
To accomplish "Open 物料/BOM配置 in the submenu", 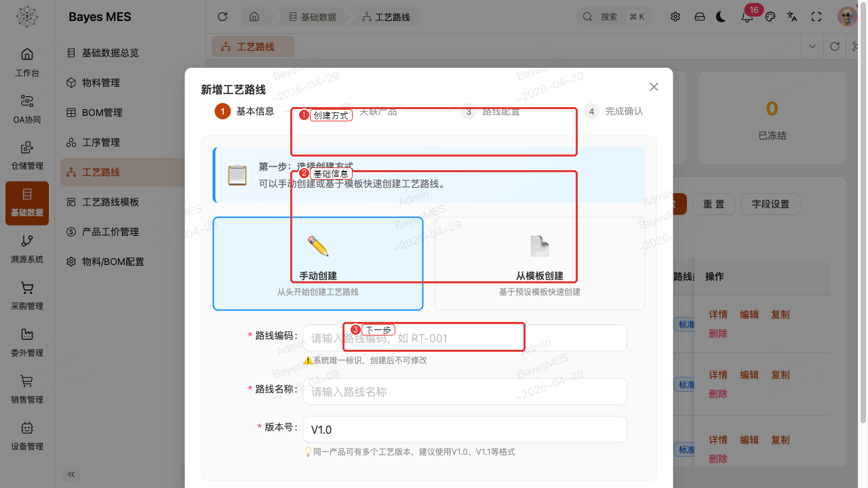I will (122, 262).
